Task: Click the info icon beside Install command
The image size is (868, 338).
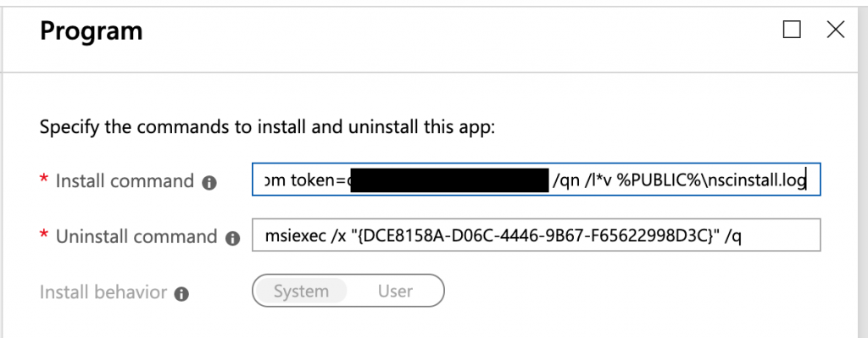Action: (209, 183)
